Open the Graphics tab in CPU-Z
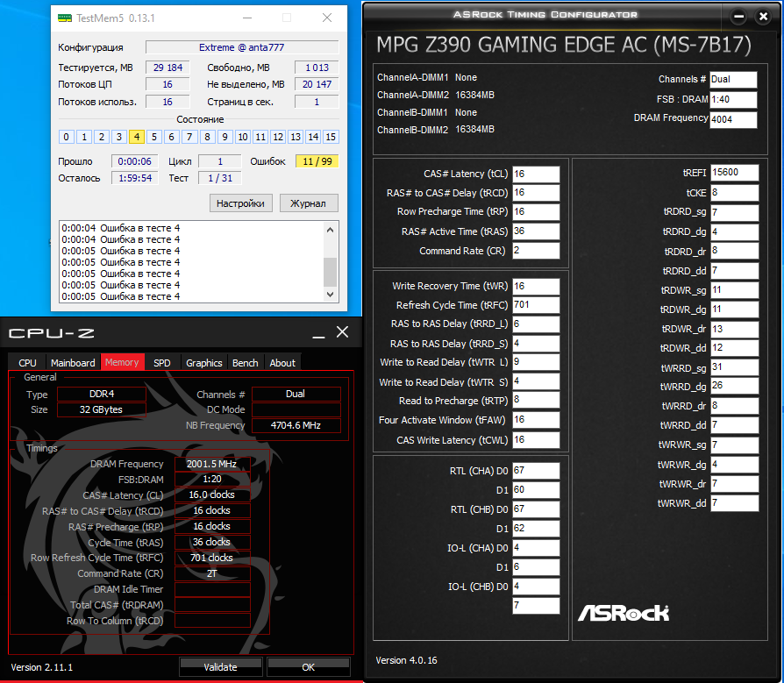Screen dimensions: 784x683 [x=204, y=363]
